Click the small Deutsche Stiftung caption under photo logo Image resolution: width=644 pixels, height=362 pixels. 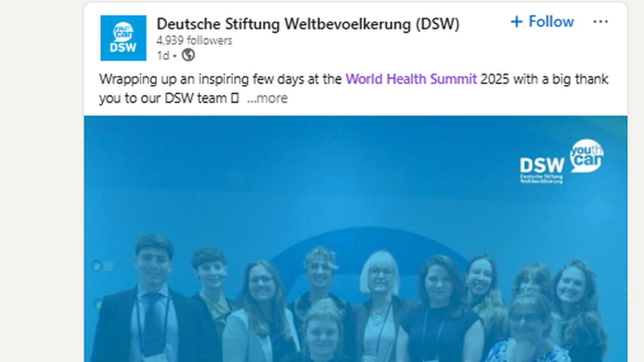click(541, 178)
